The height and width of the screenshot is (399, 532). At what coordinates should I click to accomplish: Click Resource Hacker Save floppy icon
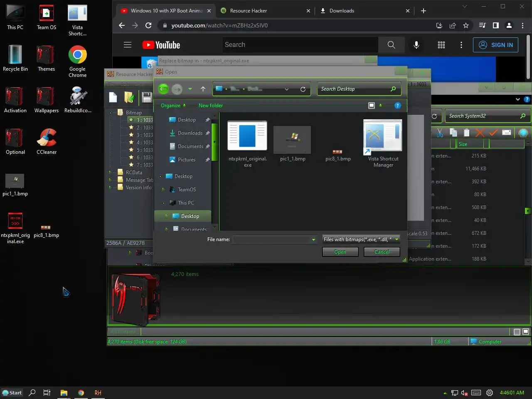pyautogui.click(x=146, y=97)
